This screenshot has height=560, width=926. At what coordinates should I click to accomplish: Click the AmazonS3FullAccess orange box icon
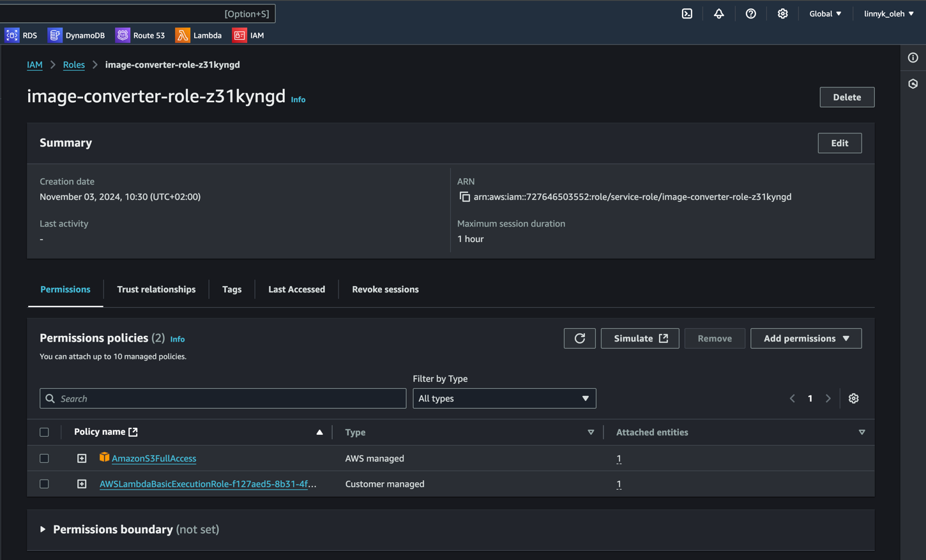pyautogui.click(x=105, y=457)
